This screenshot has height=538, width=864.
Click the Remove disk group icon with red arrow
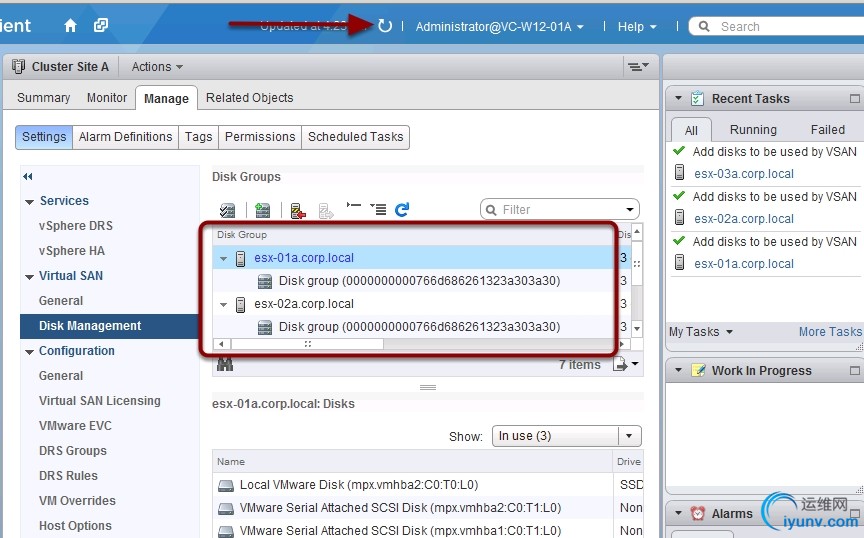[x=298, y=211]
